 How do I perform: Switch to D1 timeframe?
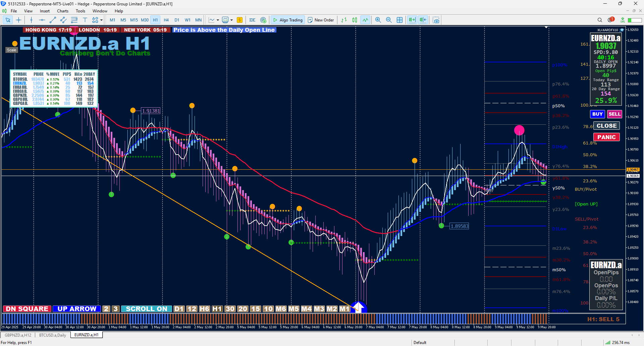coord(177,20)
